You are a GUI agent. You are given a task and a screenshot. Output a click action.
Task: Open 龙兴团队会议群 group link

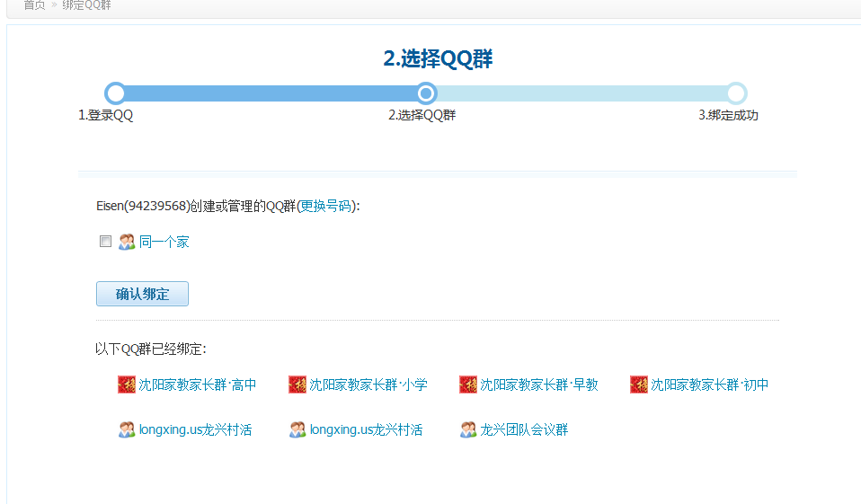point(524,429)
